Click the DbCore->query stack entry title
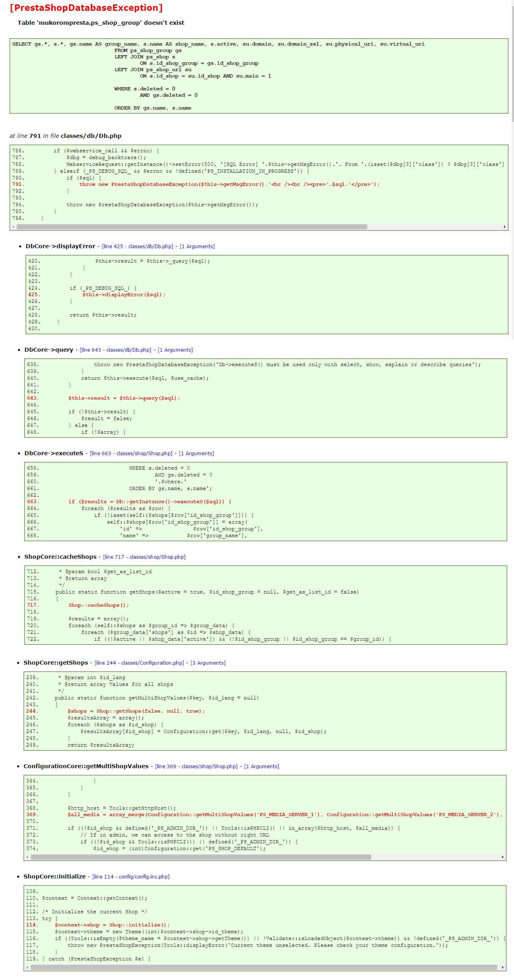514x980 pixels. 49,350
